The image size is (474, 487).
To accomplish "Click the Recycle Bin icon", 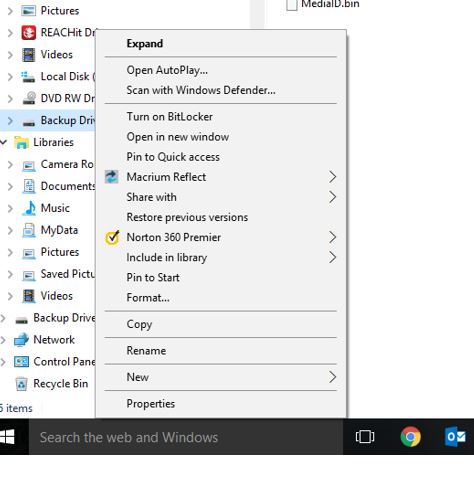I will pyautogui.click(x=22, y=384).
